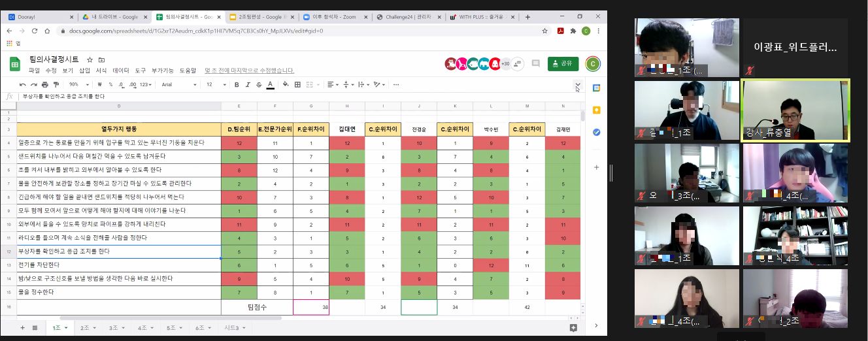Undo the last edit in Sheets
The image size is (868, 341).
[x=23, y=84]
